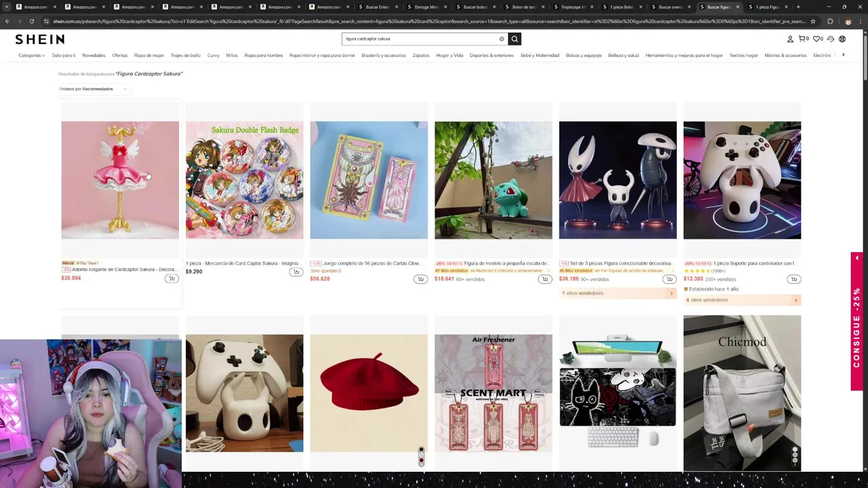
Task: Click the page security info icon
Action: tap(46, 21)
